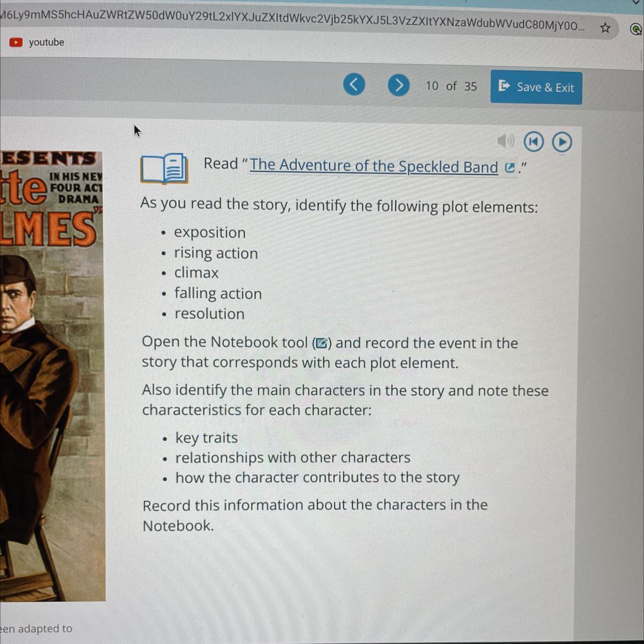Go to the previous page arrow
644x644 pixels.
354,84
